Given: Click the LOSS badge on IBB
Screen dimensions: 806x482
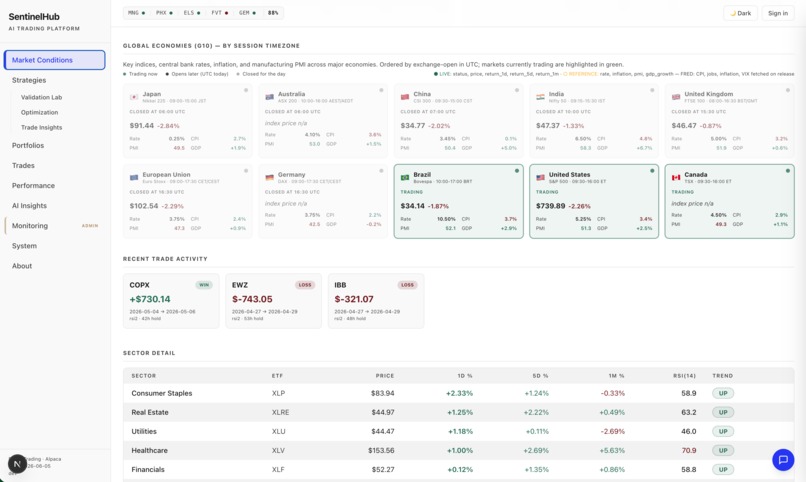Looking at the screenshot, I should pyautogui.click(x=407, y=285).
